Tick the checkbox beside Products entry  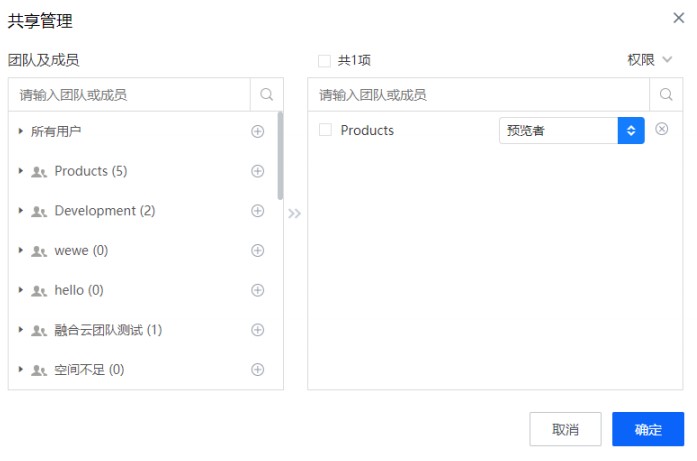325,130
